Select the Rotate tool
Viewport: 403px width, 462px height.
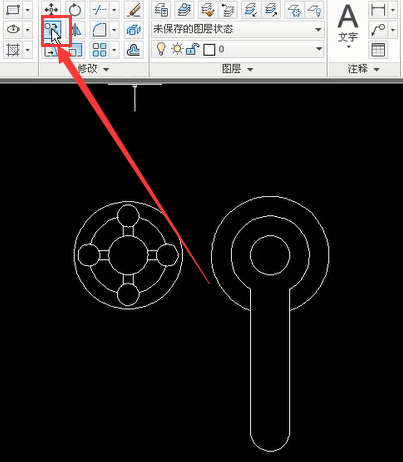(x=75, y=10)
